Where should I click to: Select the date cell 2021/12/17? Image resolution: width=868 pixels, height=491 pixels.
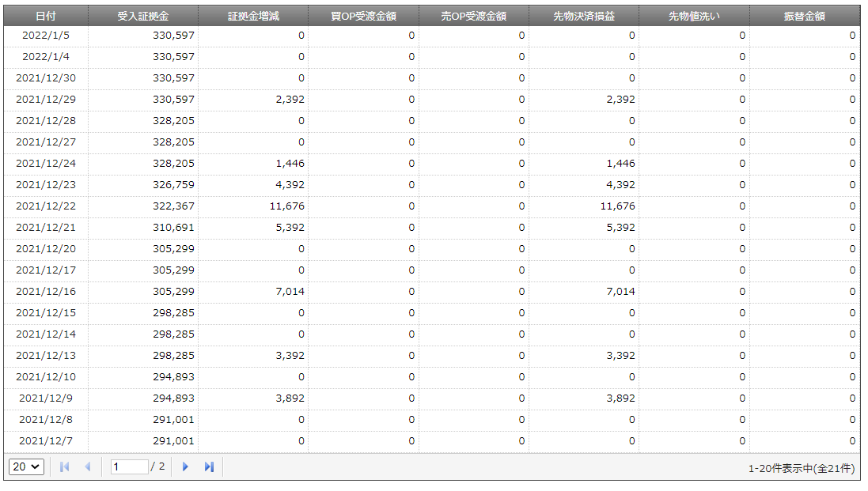46,270
